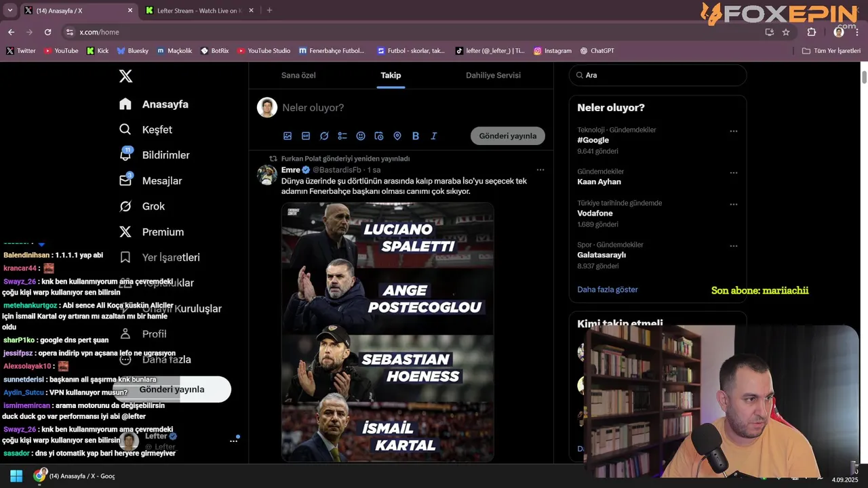
Task: Open the YouTube Studio bookmark
Action: click(264, 51)
